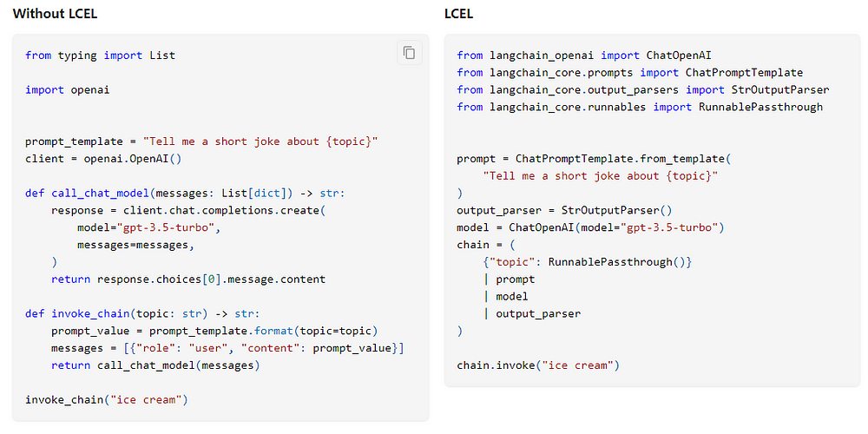Viewport: 868px width, 434px height.
Task: Click the 'def call_chat_model' definition line
Action: [x=186, y=194]
